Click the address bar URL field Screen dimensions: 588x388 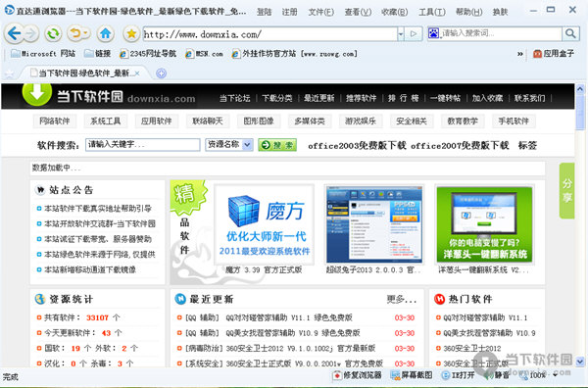270,34
